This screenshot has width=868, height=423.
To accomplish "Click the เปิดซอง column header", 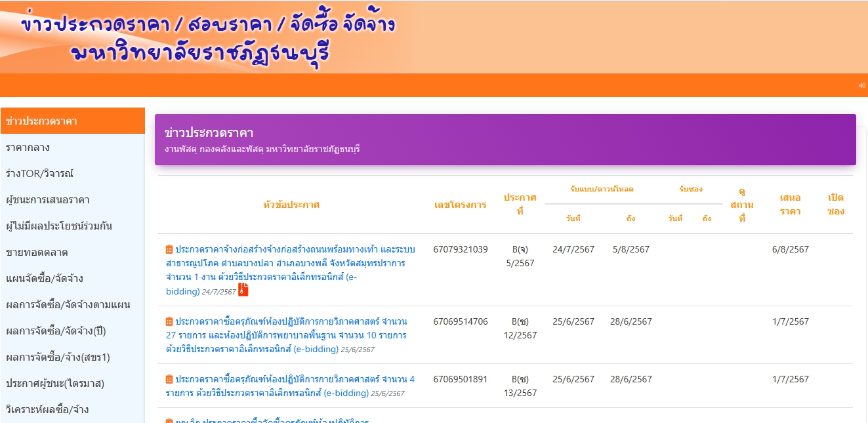I will (836, 205).
